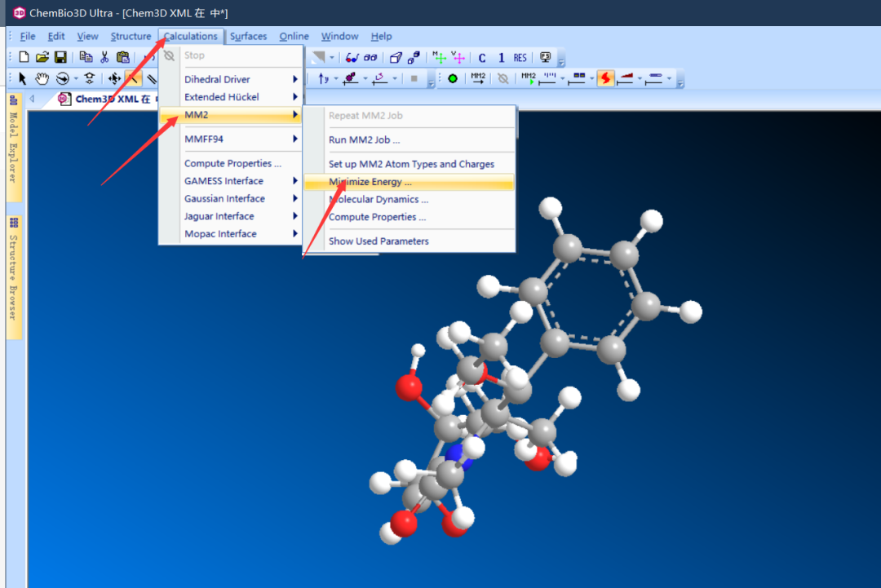The height and width of the screenshot is (588, 881).
Task: Choose the Move Objects tool
Action: pyautogui.click(x=114, y=78)
